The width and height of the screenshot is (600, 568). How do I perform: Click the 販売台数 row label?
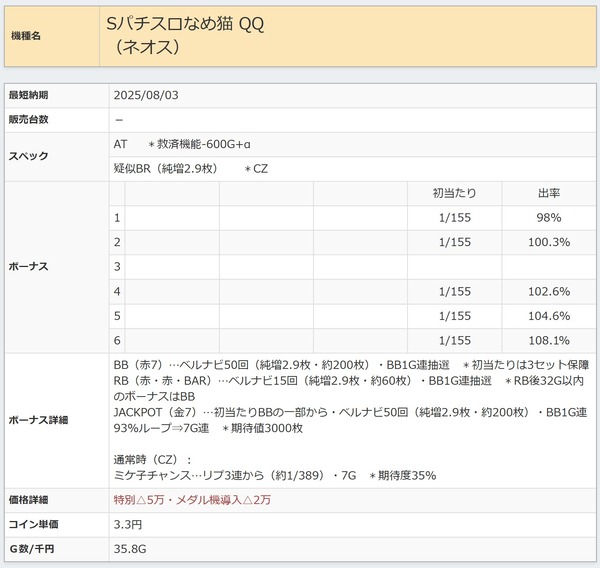28,119
